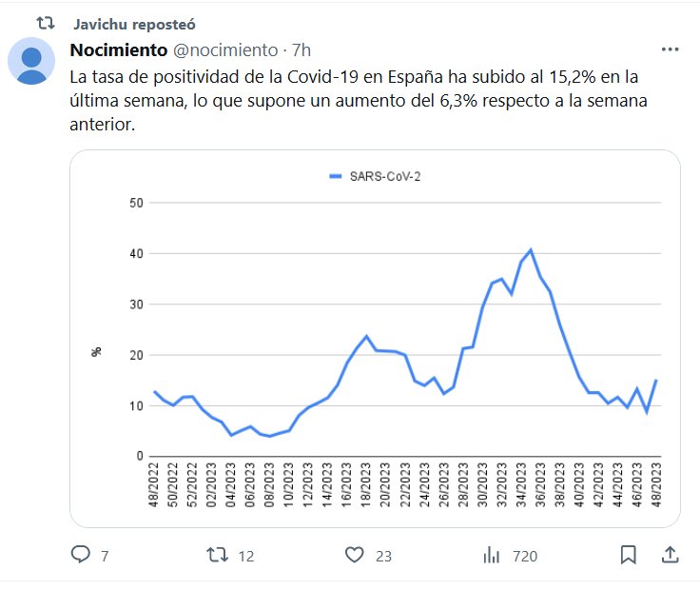Open the Nocimiento display name link
This screenshot has width=700, height=590.
tap(118, 49)
